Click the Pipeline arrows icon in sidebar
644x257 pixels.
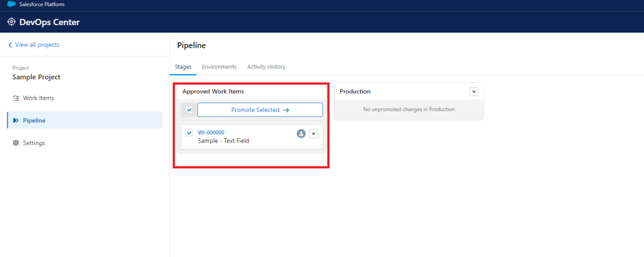(16, 120)
